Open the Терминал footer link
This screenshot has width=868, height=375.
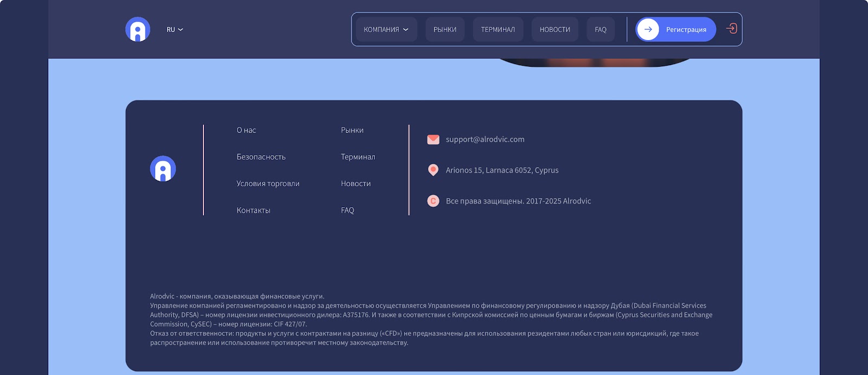point(358,157)
